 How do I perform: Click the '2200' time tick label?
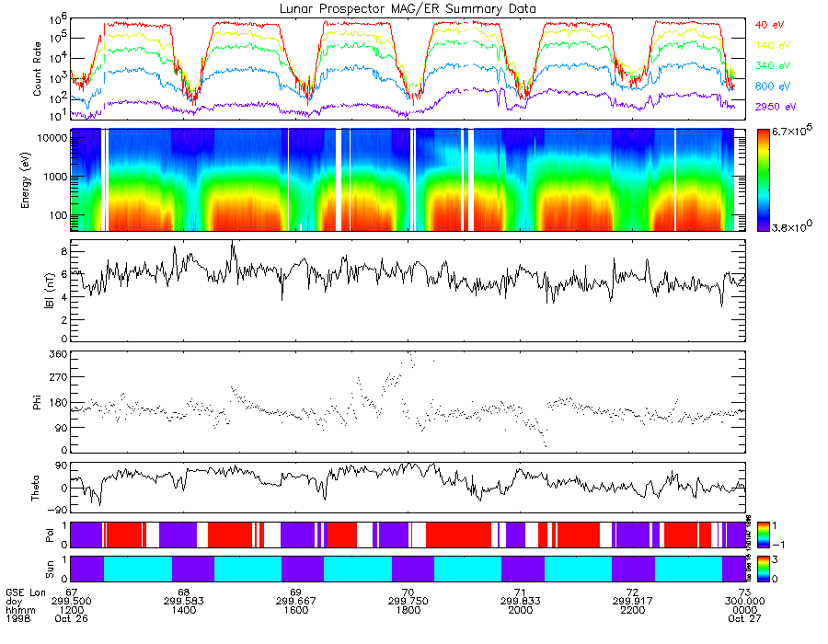coord(633,610)
